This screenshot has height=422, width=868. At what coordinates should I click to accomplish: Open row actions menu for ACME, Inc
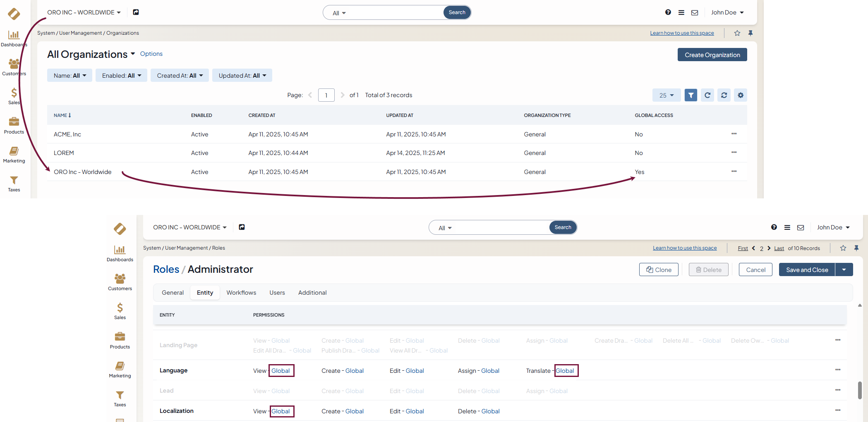pyautogui.click(x=734, y=134)
